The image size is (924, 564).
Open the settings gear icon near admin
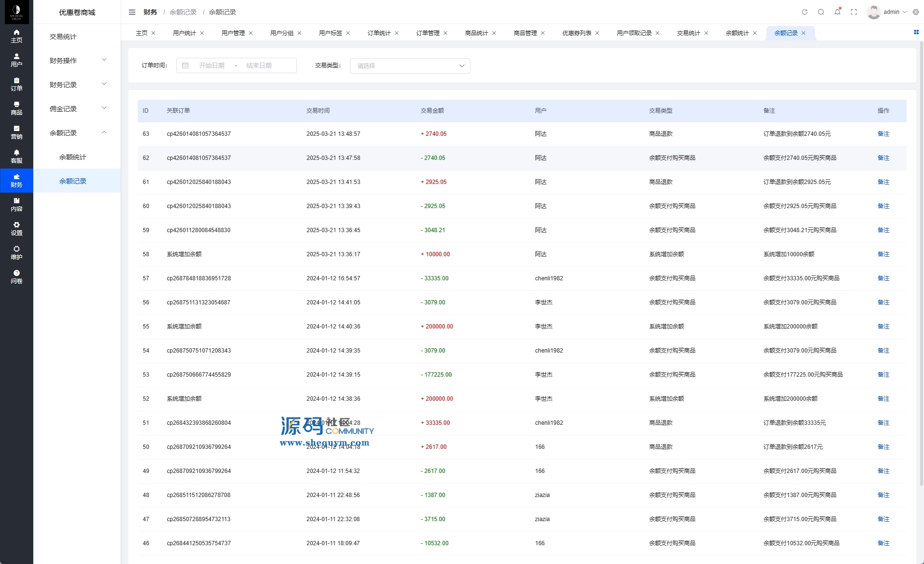[x=916, y=12]
